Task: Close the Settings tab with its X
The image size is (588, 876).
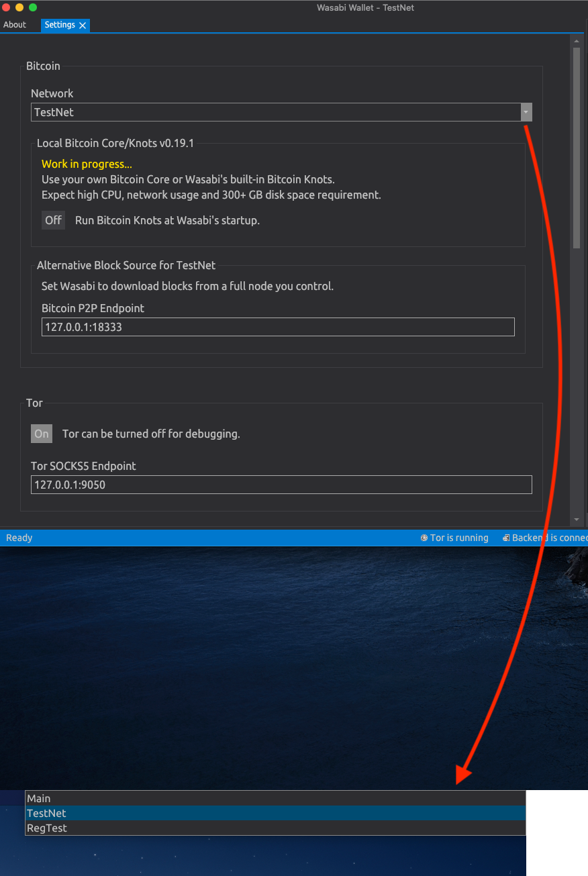Action: coord(83,26)
